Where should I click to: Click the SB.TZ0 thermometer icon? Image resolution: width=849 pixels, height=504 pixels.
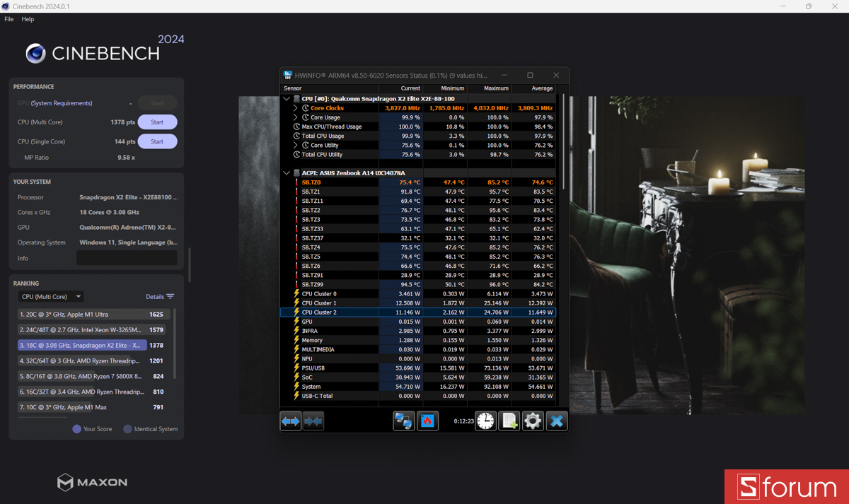coord(297,182)
